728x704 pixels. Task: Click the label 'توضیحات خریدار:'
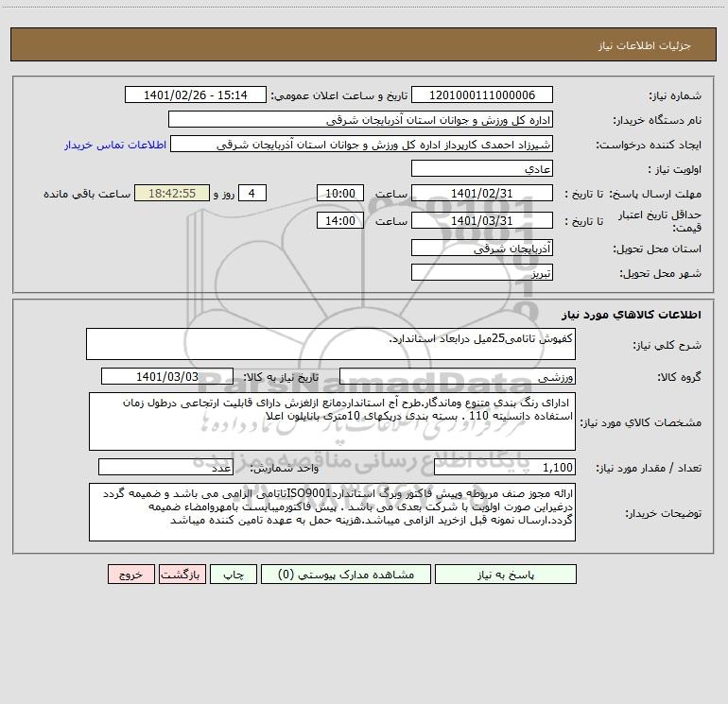coord(663,514)
